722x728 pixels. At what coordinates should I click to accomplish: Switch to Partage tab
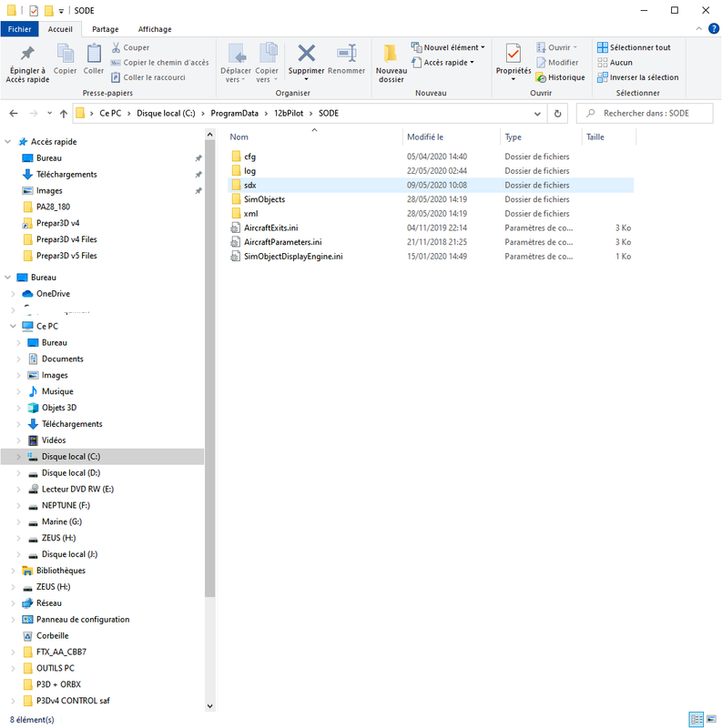[105, 29]
